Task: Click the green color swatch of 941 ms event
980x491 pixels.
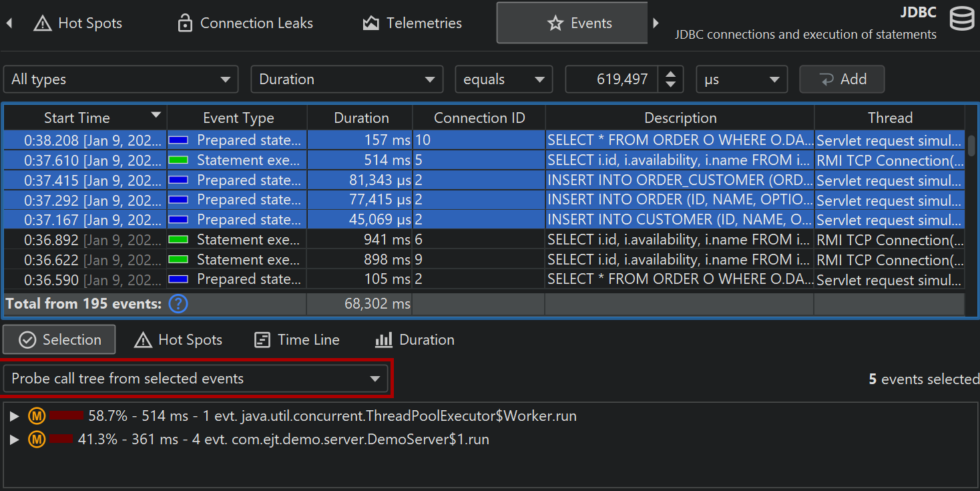Action: [x=178, y=240]
